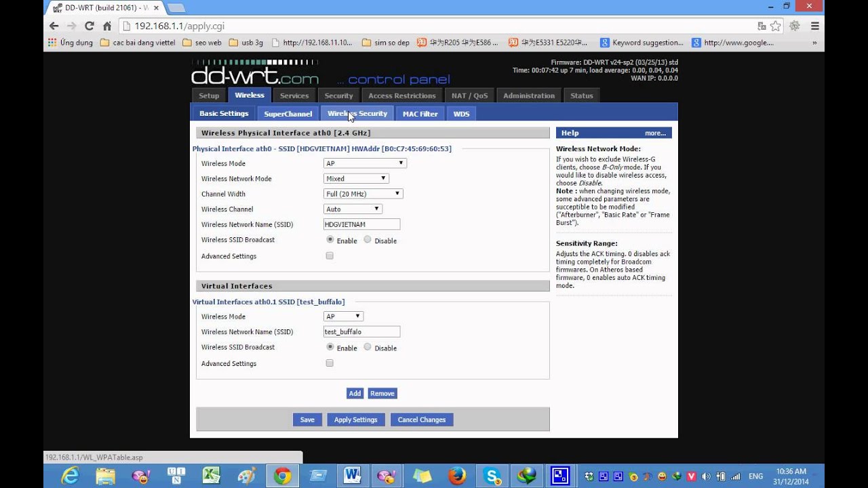This screenshot has width=868, height=488.
Task: Open the Wireless Network Mode dropdown
Action: pos(356,178)
